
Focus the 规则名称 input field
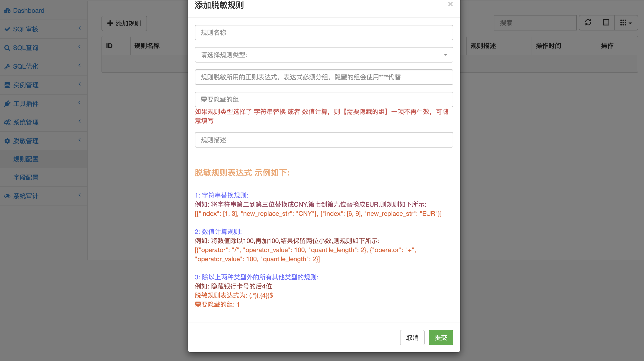[x=324, y=33]
